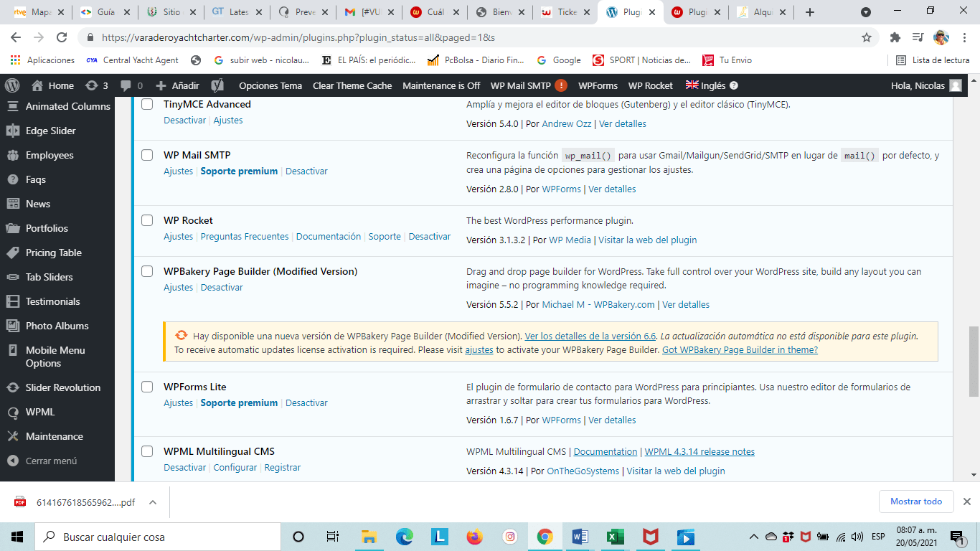The image size is (980, 551).
Task: Click Clear Theme Cache in admin bar
Action: coord(352,85)
